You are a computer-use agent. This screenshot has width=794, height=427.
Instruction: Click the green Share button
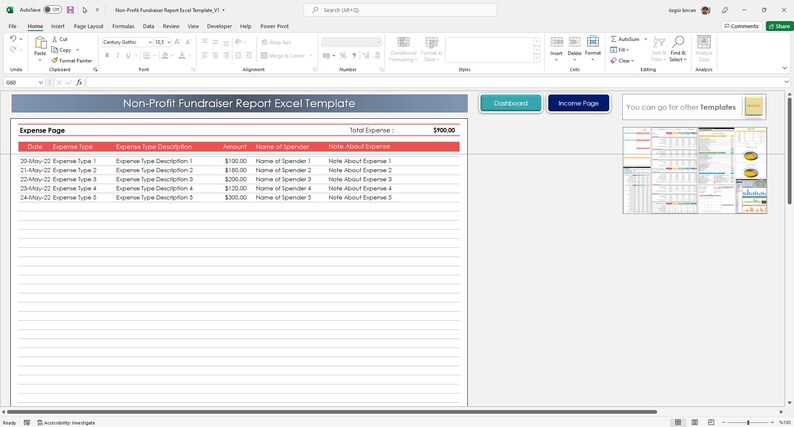[x=779, y=26]
